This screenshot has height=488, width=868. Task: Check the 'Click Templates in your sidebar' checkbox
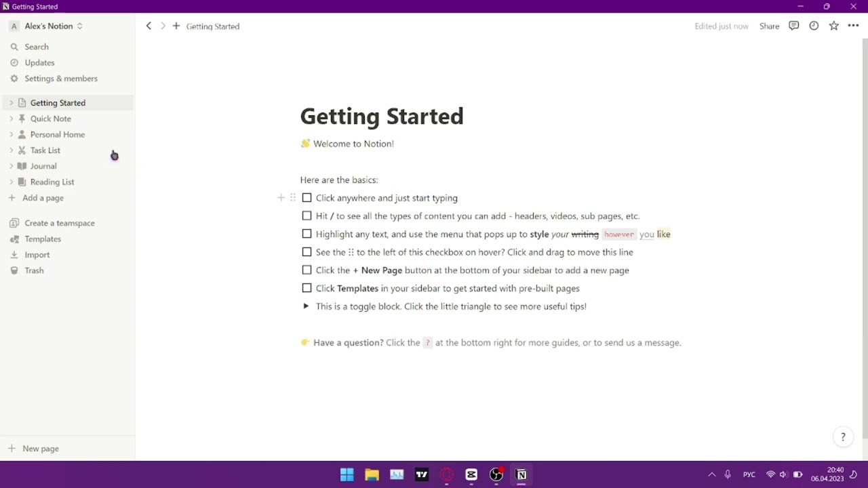(307, 288)
